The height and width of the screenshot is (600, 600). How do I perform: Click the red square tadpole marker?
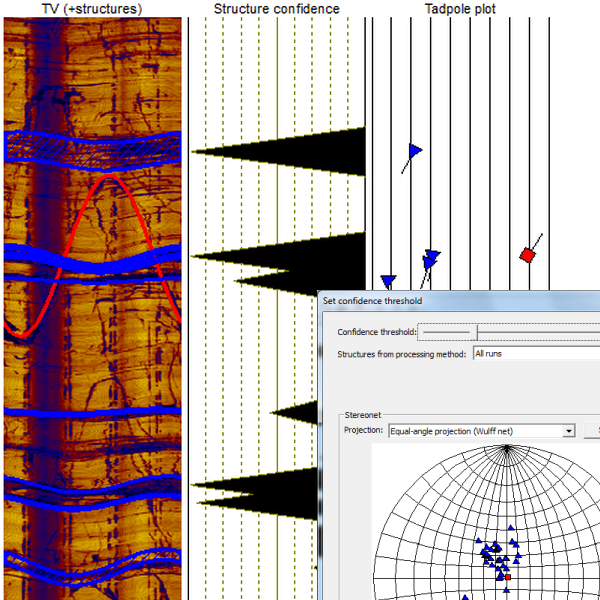tap(527, 255)
